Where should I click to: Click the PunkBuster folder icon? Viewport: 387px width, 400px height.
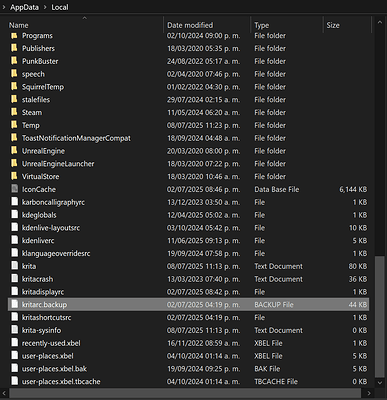[14, 61]
